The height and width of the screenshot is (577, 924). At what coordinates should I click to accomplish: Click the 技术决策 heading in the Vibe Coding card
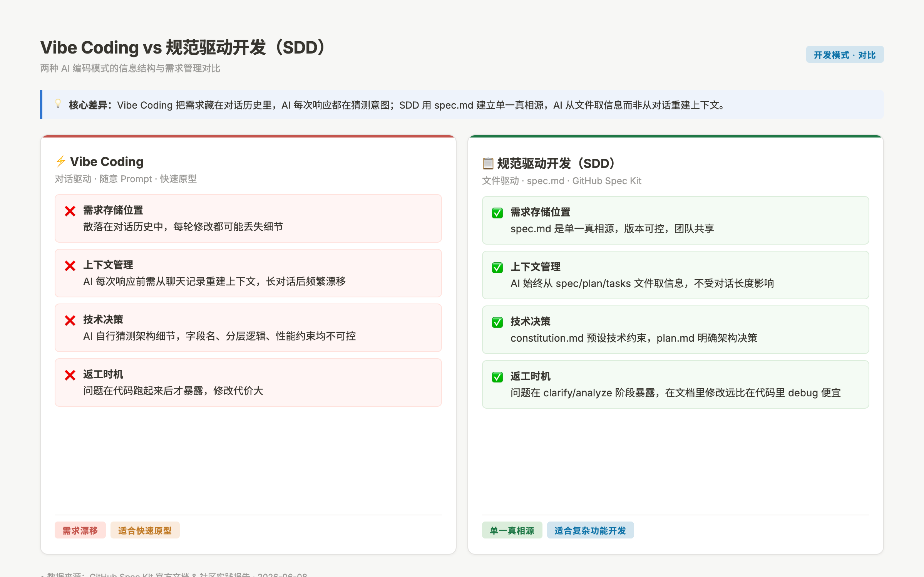tap(103, 320)
